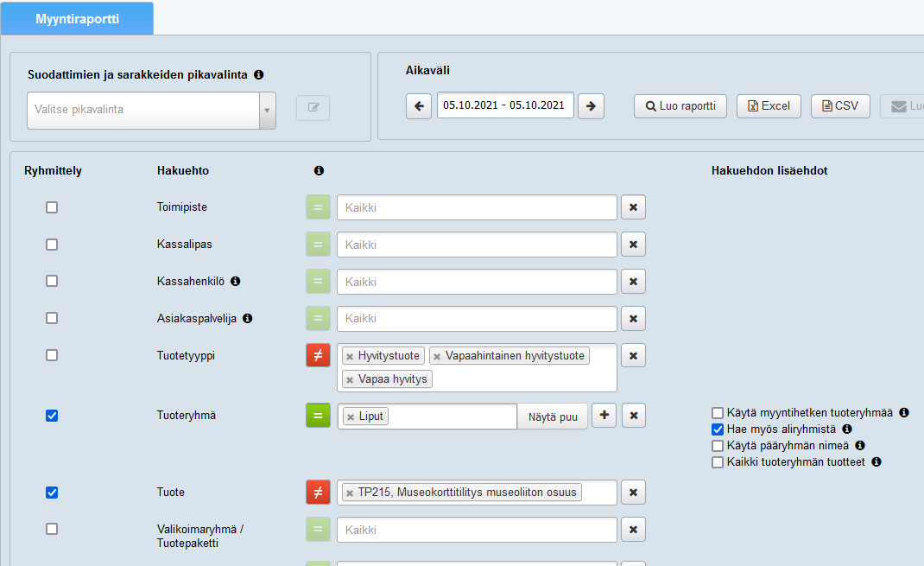Click the Luo raportti button
Image resolution: width=924 pixels, height=566 pixels.
tap(680, 106)
